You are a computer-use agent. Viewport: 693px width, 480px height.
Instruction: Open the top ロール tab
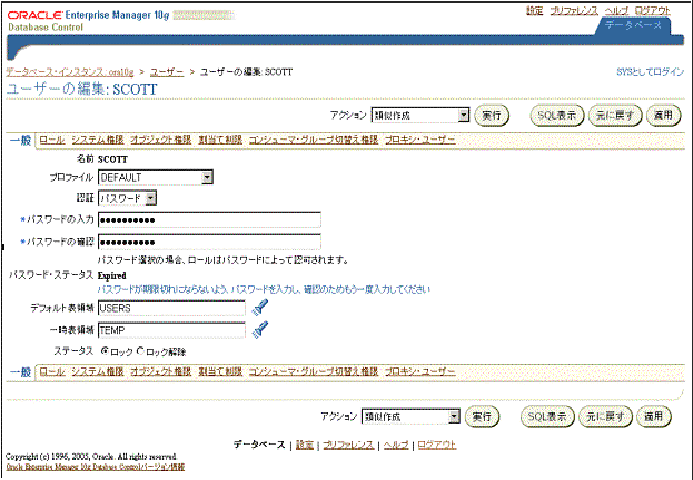tap(52, 140)
